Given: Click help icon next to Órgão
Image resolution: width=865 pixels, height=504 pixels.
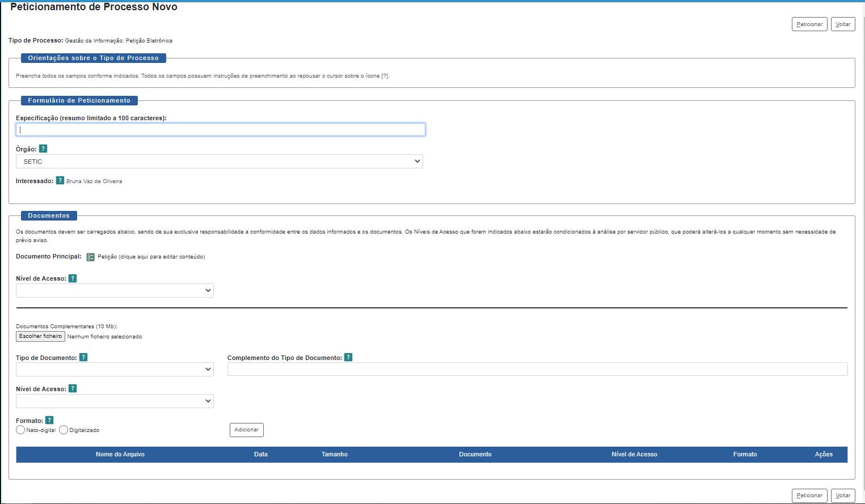Looking at the screenshot, I should click(x=43, y=149).
